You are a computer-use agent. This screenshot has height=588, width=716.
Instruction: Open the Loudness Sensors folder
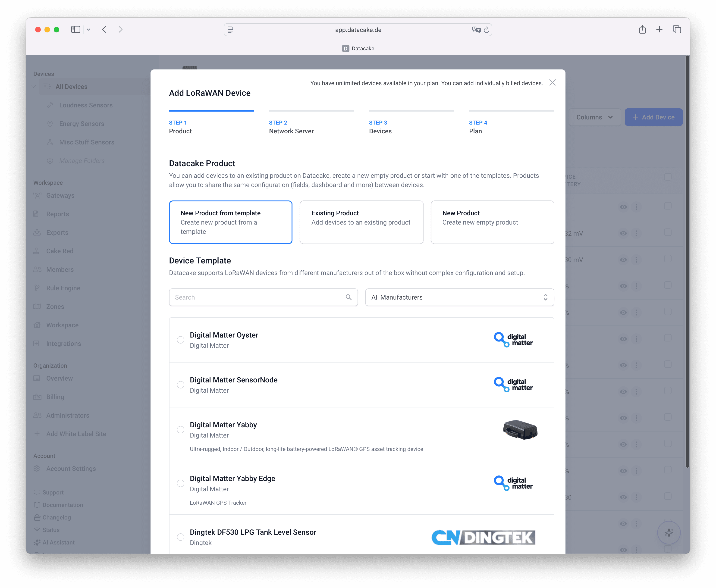pos(86,105)
